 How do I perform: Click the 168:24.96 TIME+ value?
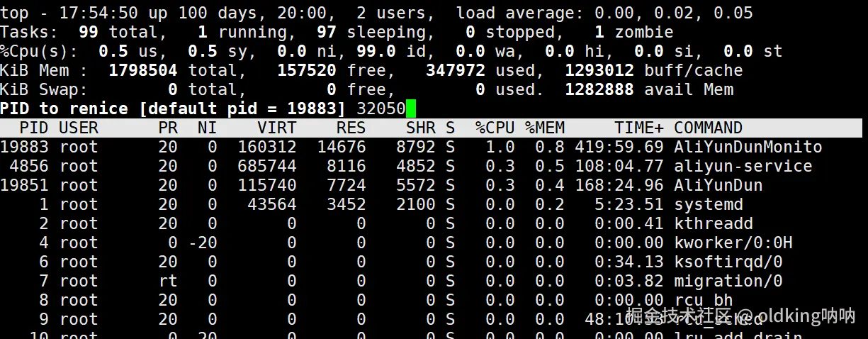pos(619,185)
